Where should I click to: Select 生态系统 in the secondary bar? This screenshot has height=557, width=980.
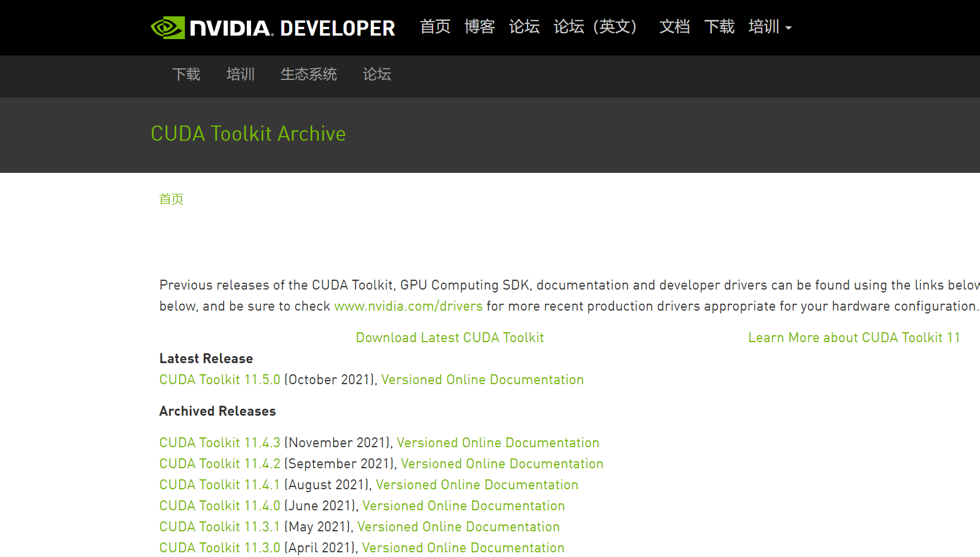[309, 74]
